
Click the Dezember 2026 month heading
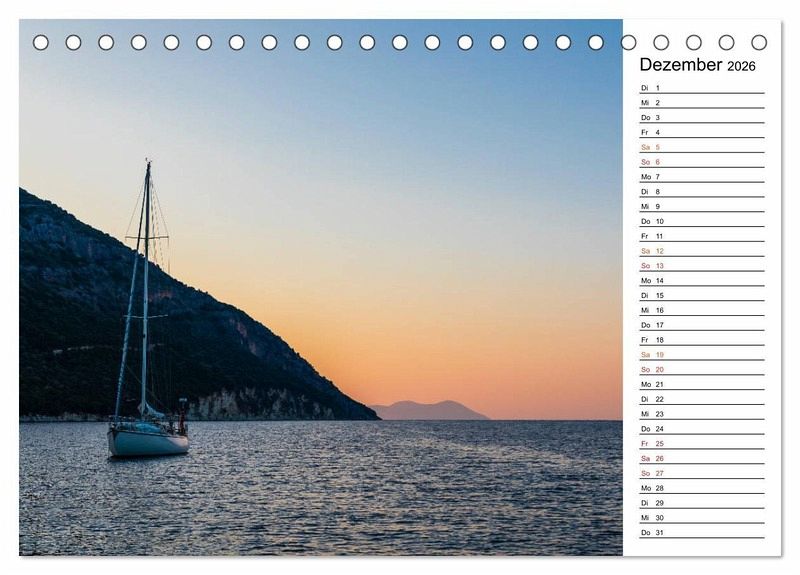[x=697, y=65]
